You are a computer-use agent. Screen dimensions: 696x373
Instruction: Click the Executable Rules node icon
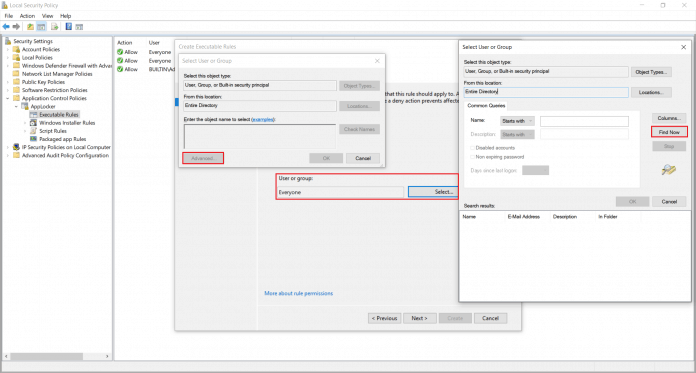pyautogui.click(x=33, y=115)
